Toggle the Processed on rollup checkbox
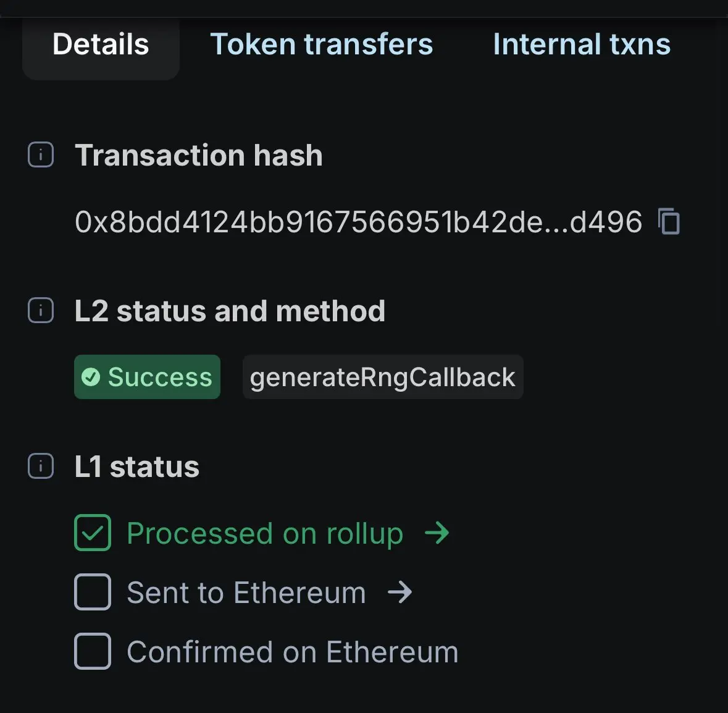The width and height of the screenshot is (728, 713). [93, 533]
